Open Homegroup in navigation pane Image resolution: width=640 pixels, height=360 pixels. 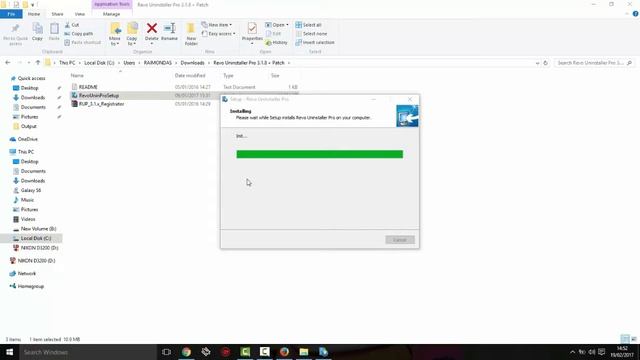31,287
